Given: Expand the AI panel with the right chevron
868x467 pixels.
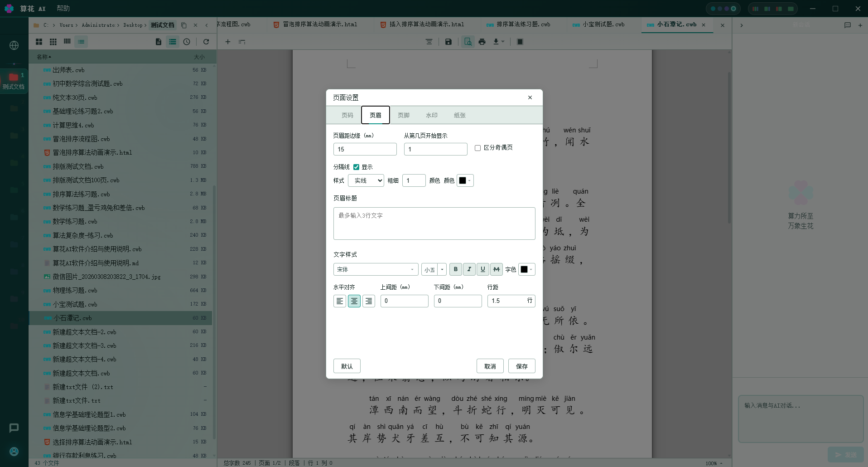Looking at the screenshot, I should point(742,25).
